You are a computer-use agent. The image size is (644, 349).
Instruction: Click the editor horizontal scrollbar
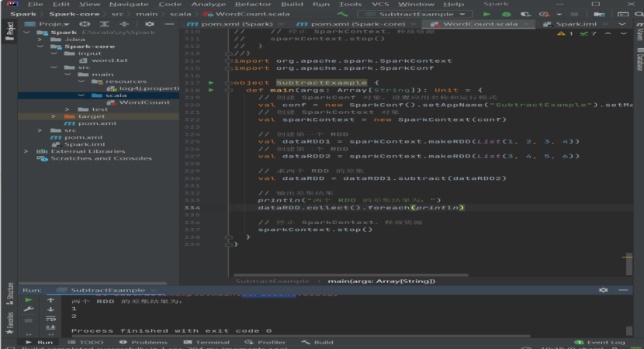click(351, 275)
